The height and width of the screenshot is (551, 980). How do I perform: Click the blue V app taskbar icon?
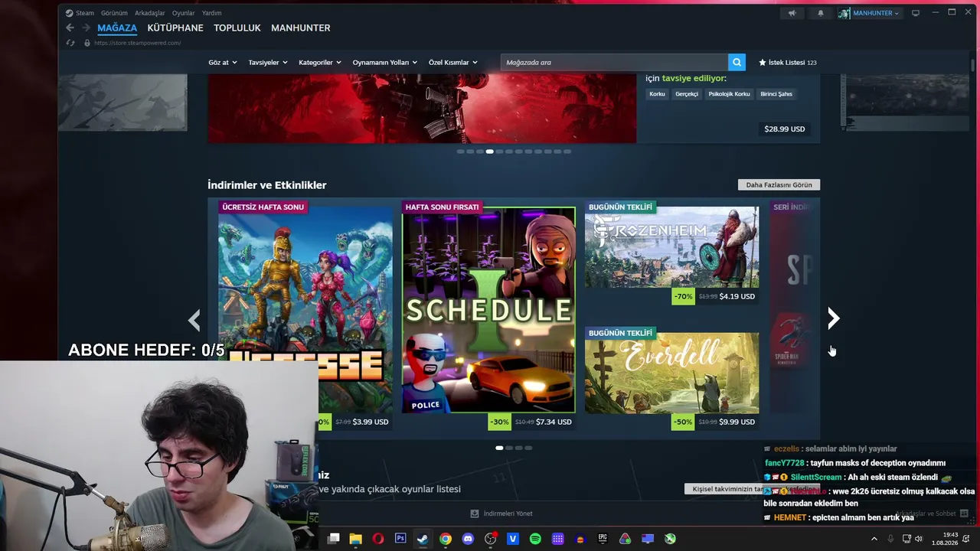coord(513,539)
